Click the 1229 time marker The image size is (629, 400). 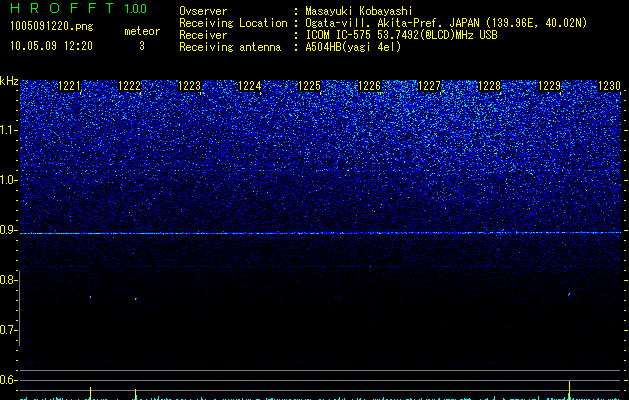coord(549,86)
